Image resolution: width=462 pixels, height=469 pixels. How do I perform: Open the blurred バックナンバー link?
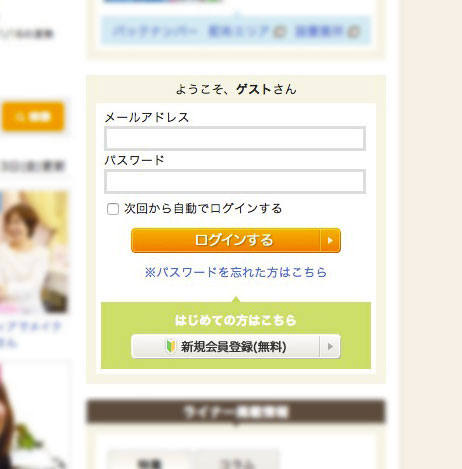pyautogui.click(x=155, y=32)
